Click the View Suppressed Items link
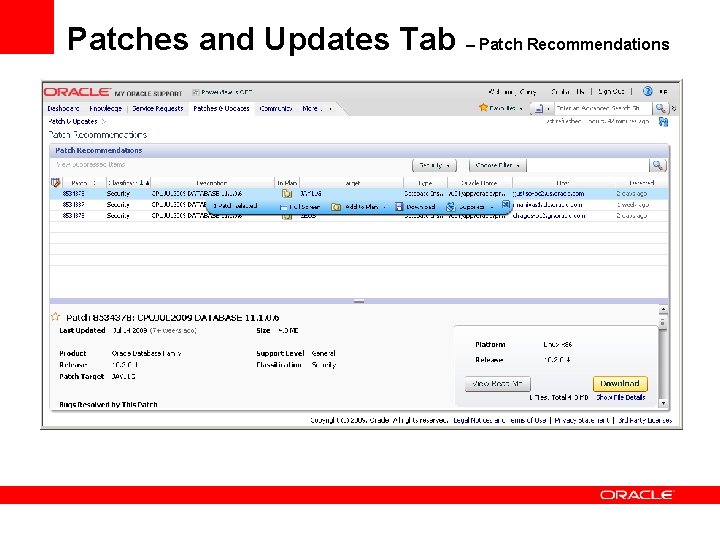This screenshot has height=540, width=720. (x=90, y=164)
